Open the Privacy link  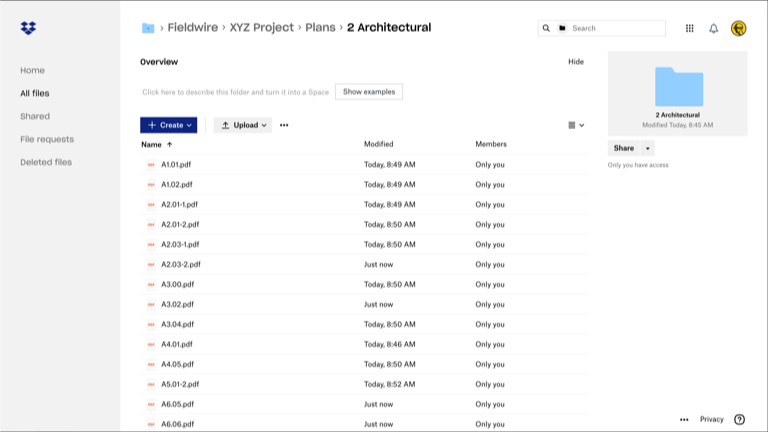[712, 419]
